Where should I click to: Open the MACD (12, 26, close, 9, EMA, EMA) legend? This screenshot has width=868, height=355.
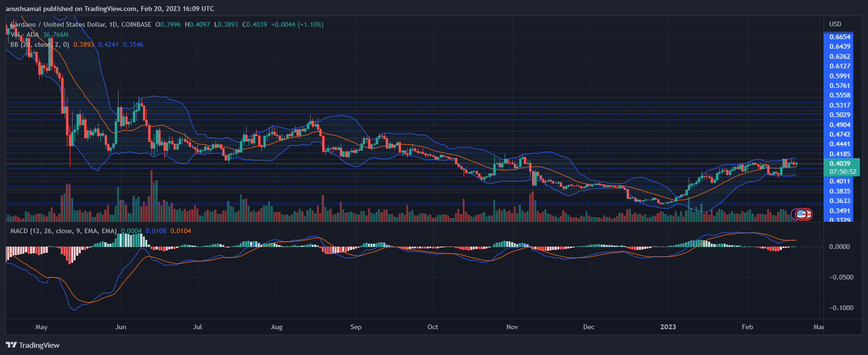pos(64,231)
